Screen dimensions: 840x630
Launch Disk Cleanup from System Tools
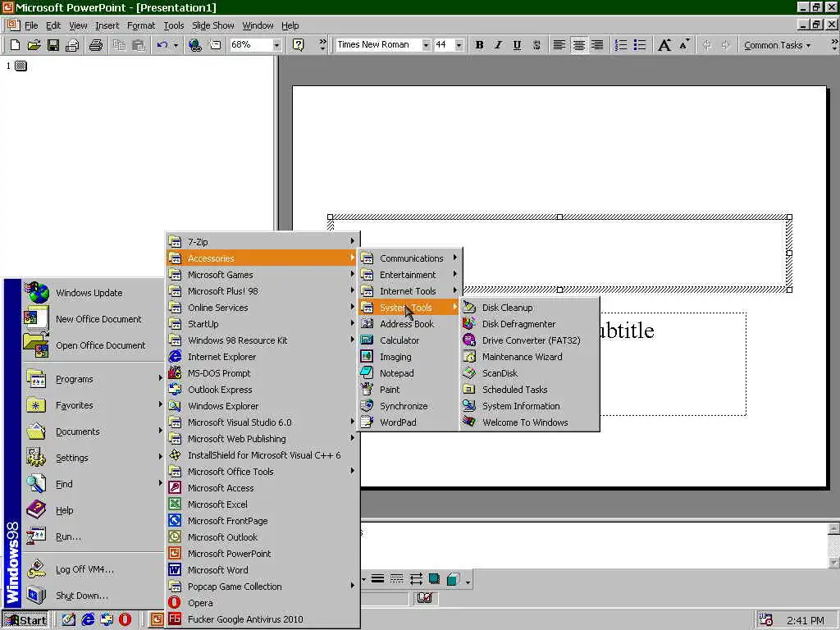tap(529, 308)
